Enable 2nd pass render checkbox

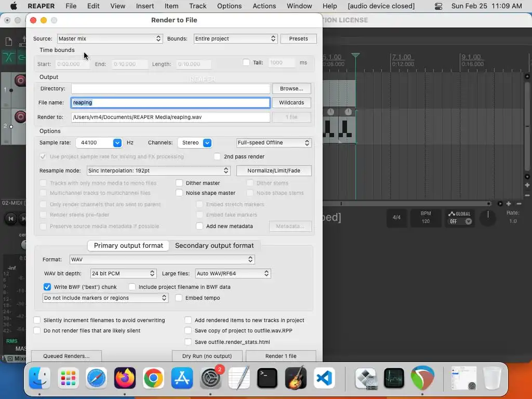(x=217, y=156)
